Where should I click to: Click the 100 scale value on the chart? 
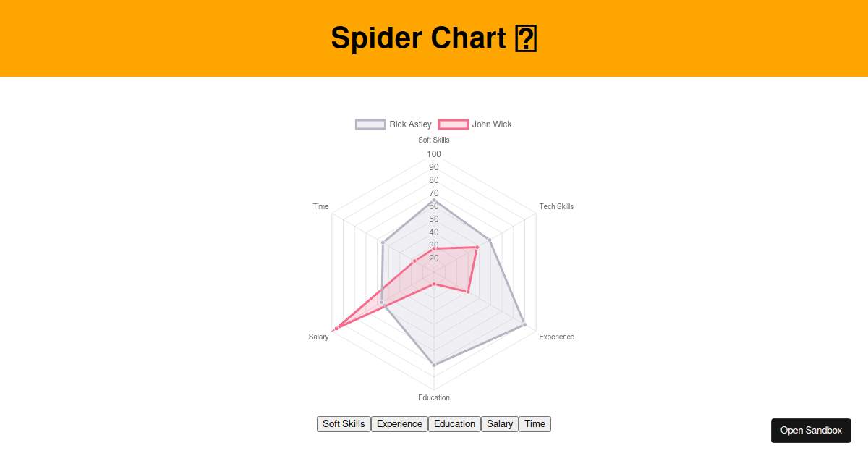tap(433, 153)
